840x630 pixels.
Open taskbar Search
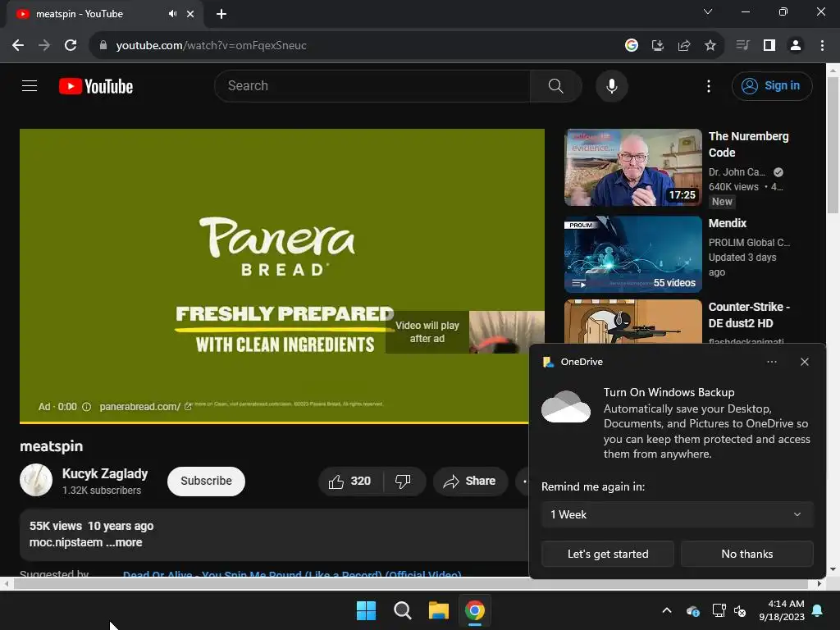click(402, 610)
